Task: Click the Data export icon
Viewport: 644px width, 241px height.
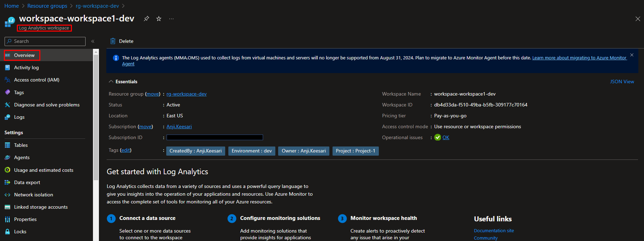Action: [x=7, y=182]
